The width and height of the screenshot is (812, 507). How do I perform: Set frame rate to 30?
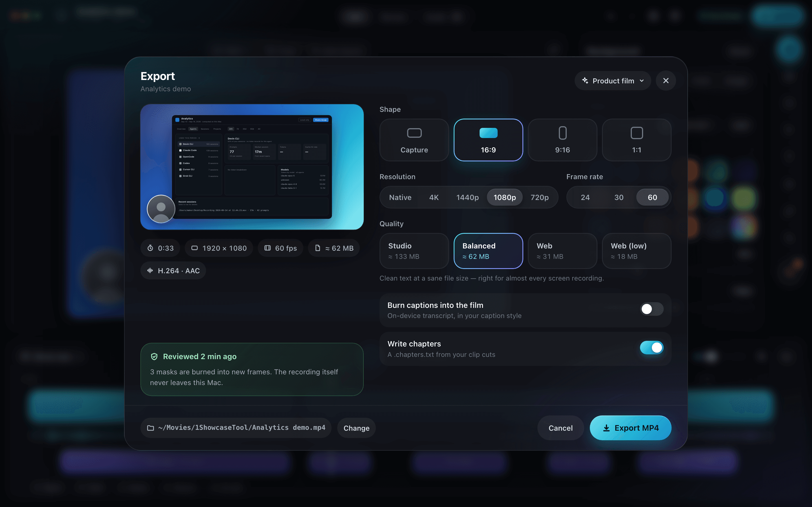pos(619,197)
